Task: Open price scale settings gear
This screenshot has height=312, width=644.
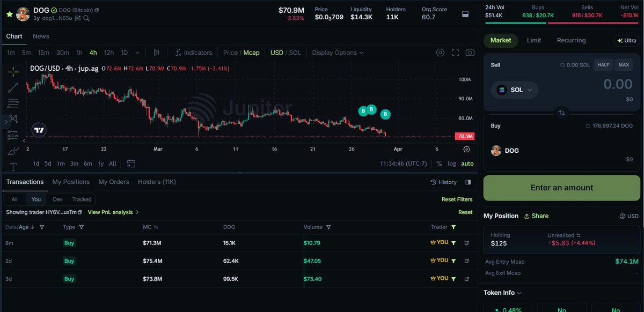Action: [x=466, y=150]
